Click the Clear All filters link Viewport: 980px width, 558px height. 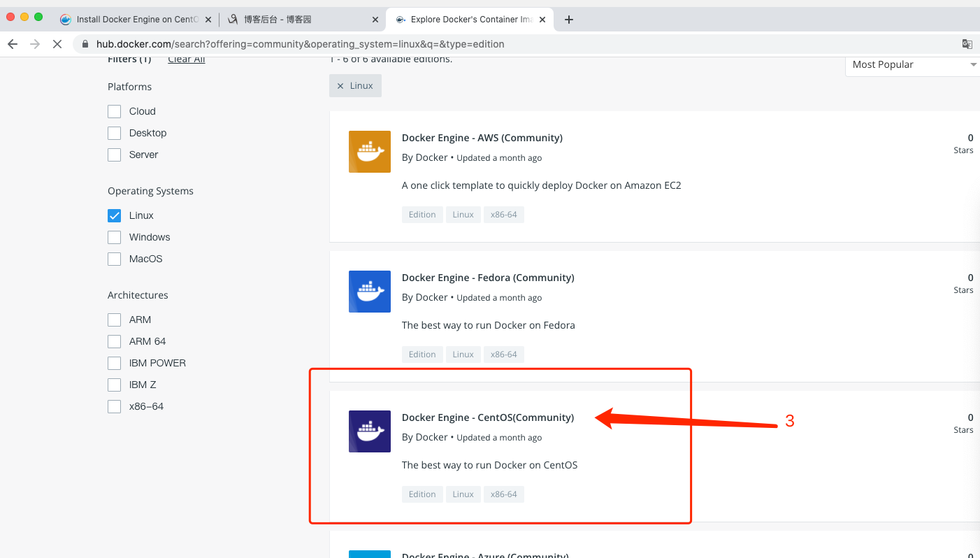[187, 59]
